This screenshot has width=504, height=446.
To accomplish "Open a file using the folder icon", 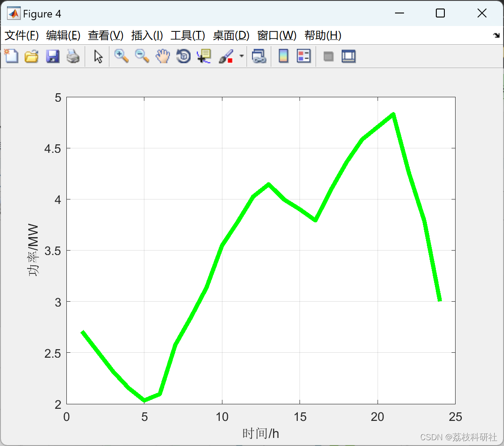I will [31, 56].
